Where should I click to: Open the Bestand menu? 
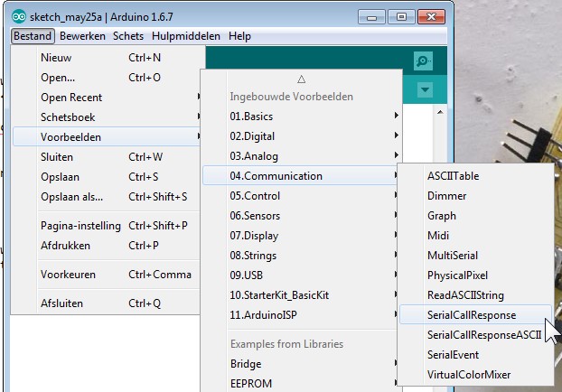(33, 36)
